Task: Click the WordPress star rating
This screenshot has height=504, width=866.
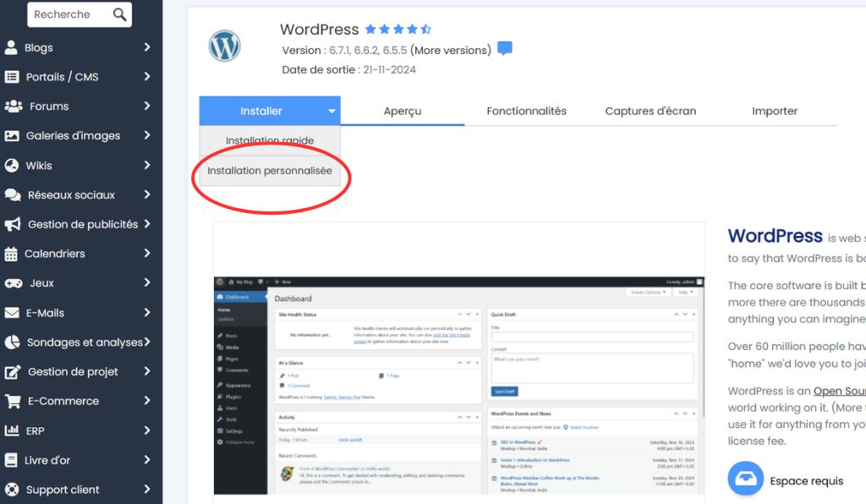Action: click(398, 30)
